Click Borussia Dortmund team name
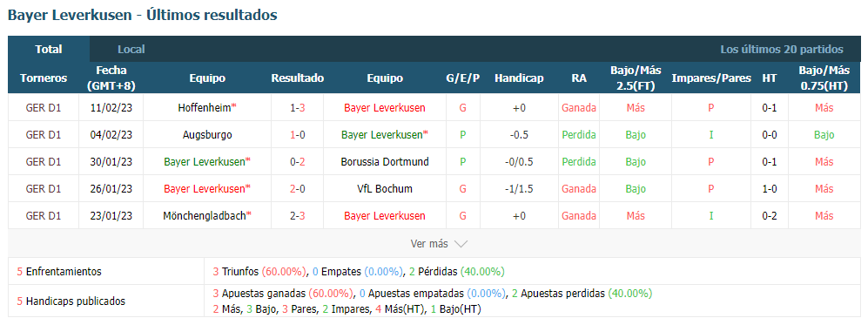This screenshot has width=868, height=325. pos(385,162)
